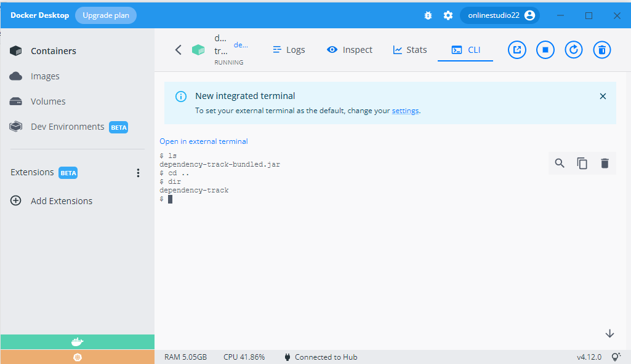Switch to the Stats tab
Image resolution: width=631 pixels, height=364 pixels.
pos(409,49)
